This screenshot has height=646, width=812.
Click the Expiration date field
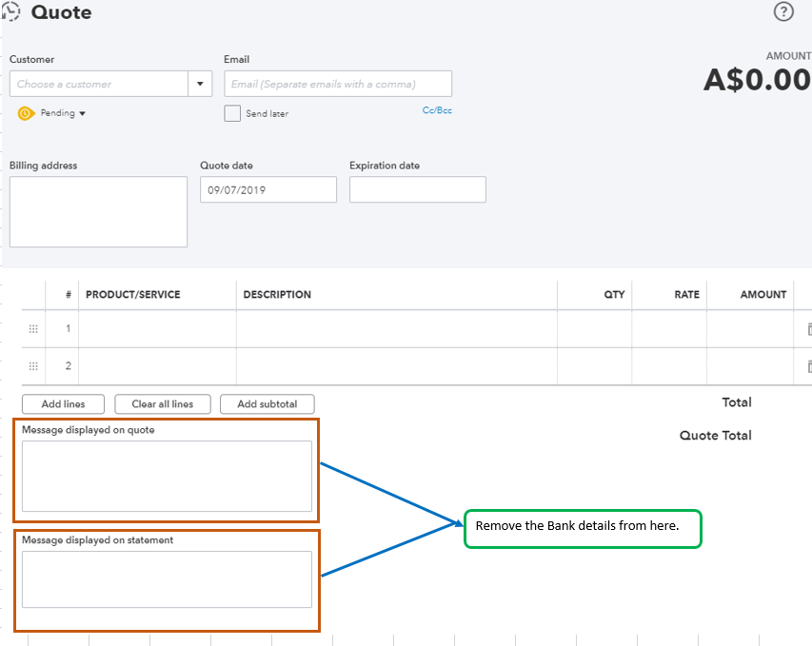[417, 189]
